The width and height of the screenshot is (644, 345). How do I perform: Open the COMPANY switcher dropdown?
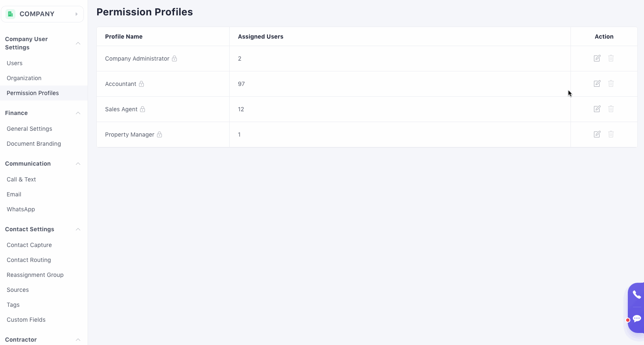42,14
